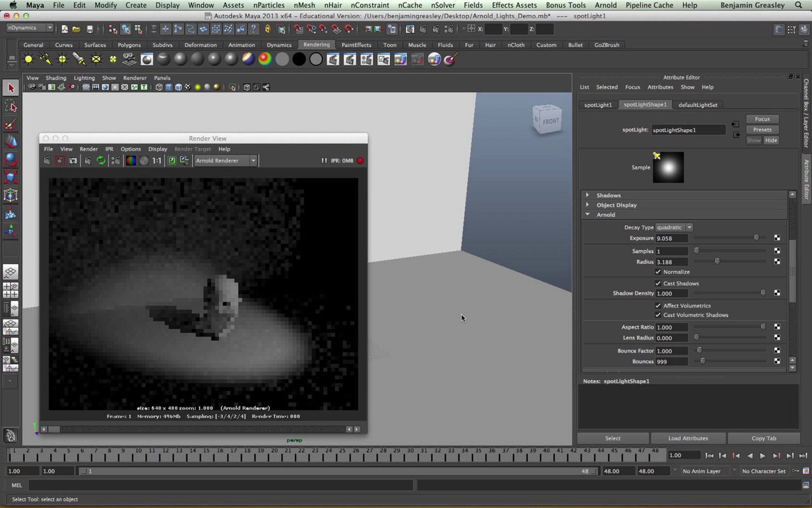Select the Paint Selection tool in toolbox

[10, 125]
